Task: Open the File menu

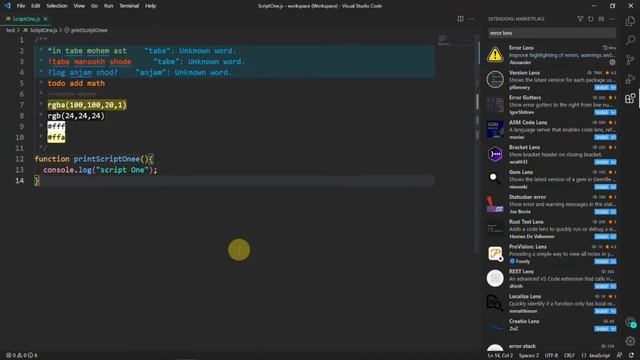Action: tap(21, 6)
